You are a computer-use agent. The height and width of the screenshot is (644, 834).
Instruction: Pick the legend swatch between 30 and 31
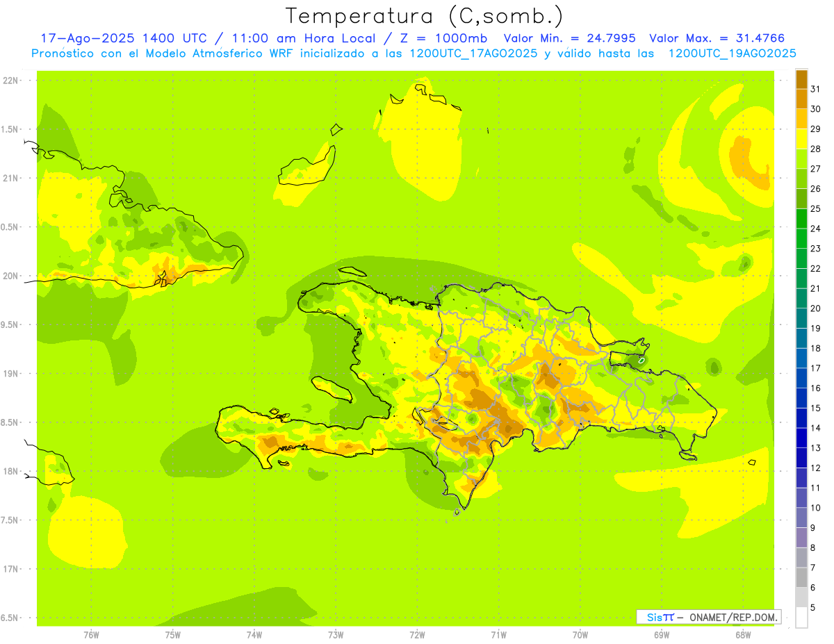pos(801,99)
